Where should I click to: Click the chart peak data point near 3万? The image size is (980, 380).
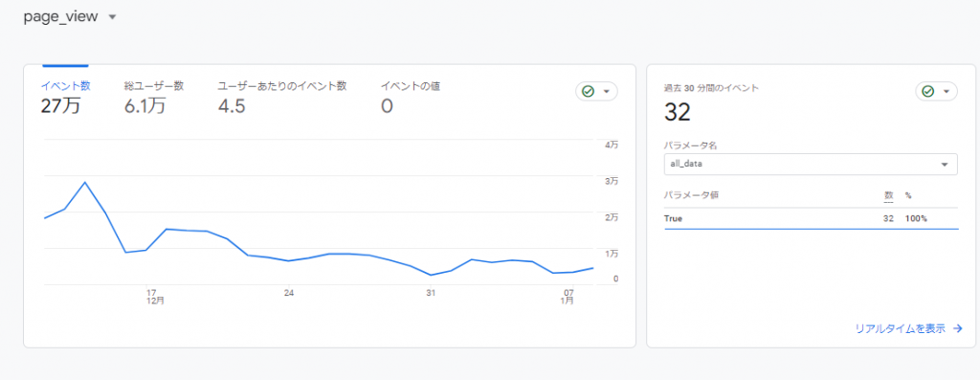pyautogui.click(x=85, y=182)
